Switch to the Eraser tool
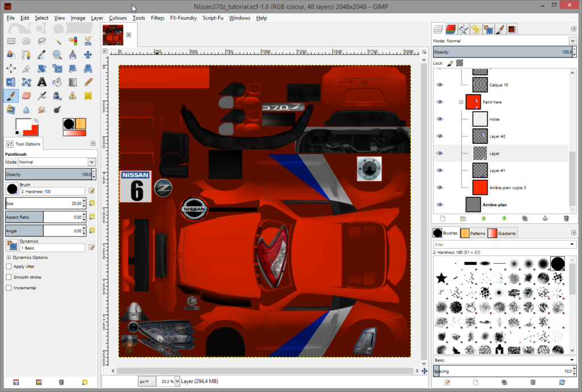 (x=26, y=95)
